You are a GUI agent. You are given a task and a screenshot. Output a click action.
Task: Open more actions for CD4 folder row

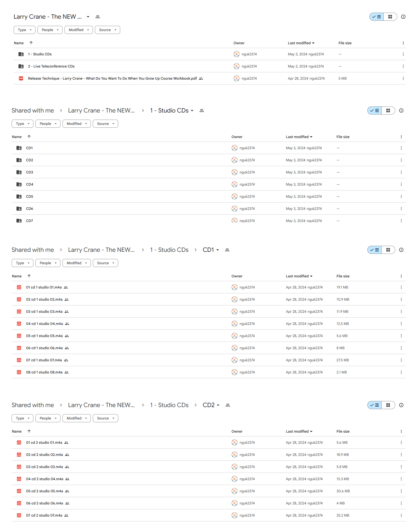tap(401, 184)
